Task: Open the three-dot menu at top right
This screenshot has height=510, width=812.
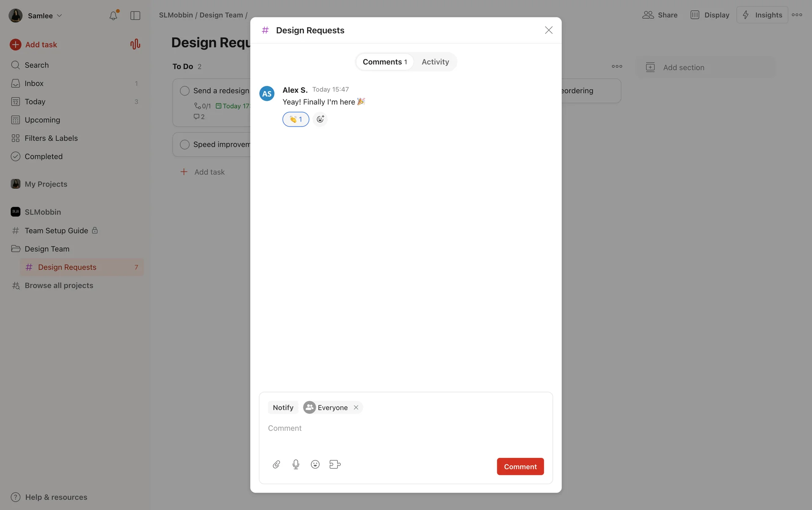Action: (x=797, y=15)
